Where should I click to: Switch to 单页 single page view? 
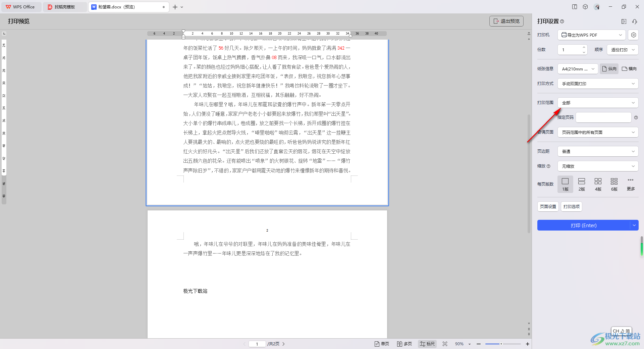(x=382, y=344)
